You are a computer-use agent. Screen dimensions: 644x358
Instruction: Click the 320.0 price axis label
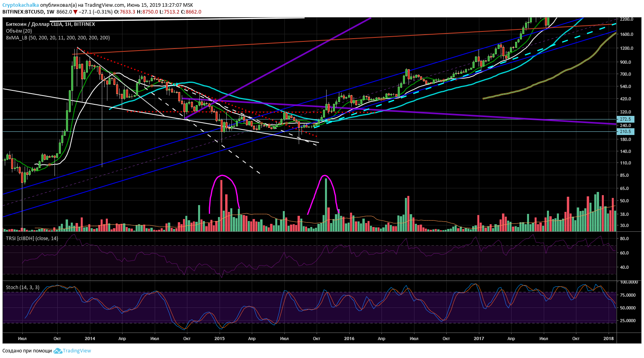[626, 112]
